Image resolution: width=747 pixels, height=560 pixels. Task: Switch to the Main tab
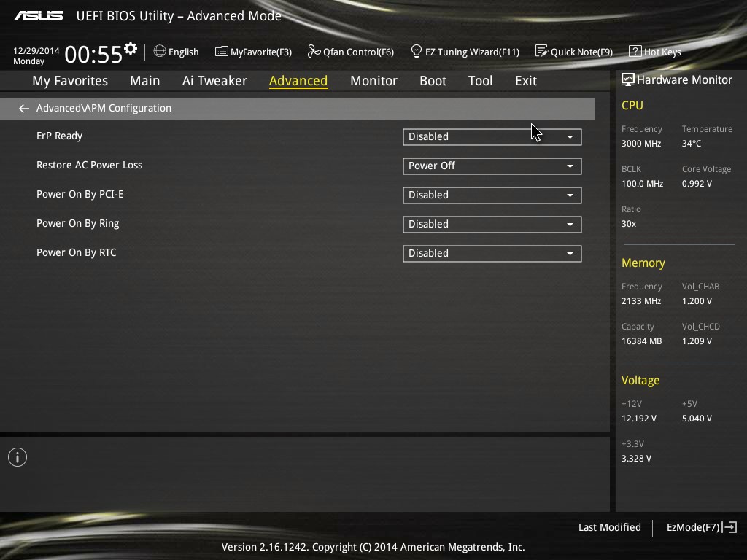click(145, 81)
